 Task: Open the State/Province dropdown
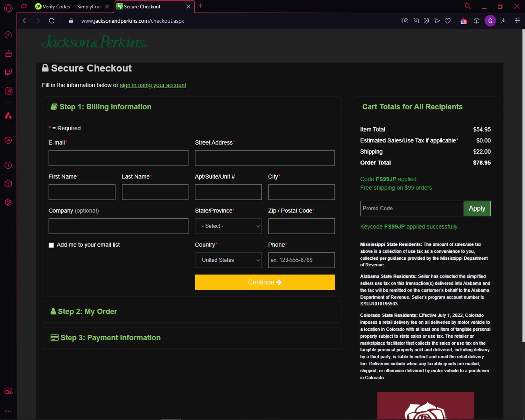pos(228,226)
